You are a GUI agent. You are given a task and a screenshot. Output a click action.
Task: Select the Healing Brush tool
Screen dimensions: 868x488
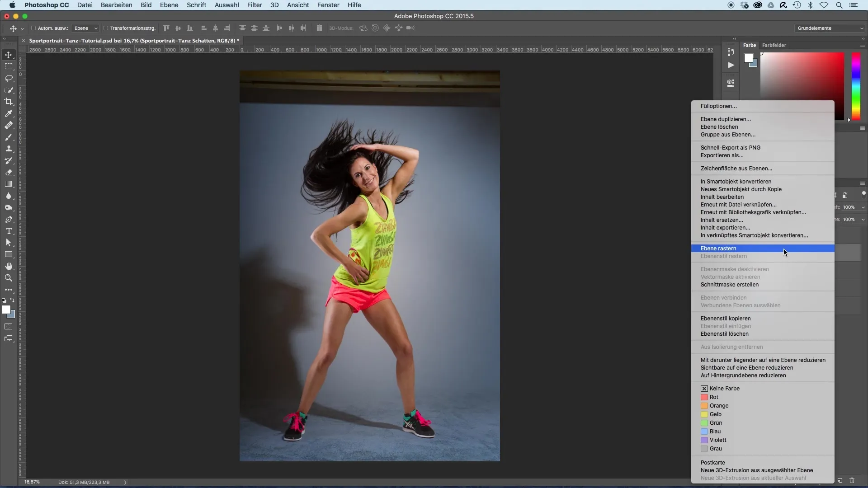coord(9,125)
